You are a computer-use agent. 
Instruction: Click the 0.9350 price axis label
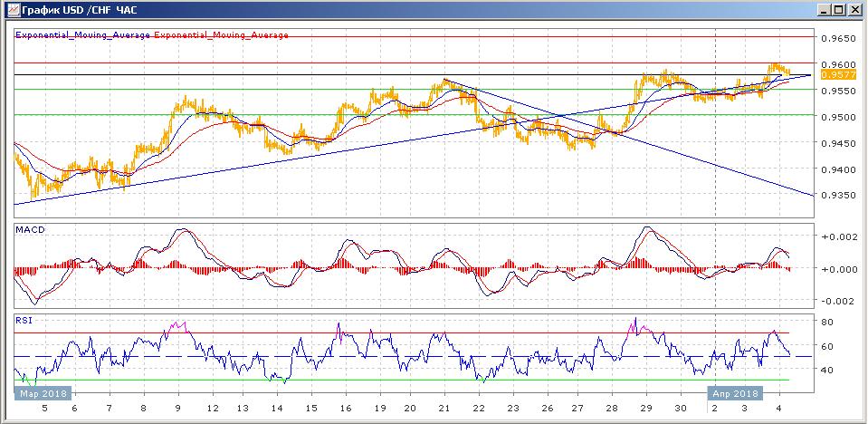click(x=837, y=195)
